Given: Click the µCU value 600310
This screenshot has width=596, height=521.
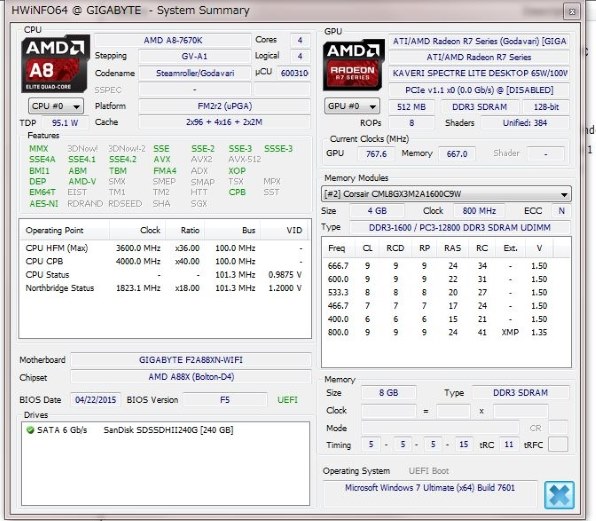Looking at the screenshot, I should pyautogui.click(x=294, y=73).
